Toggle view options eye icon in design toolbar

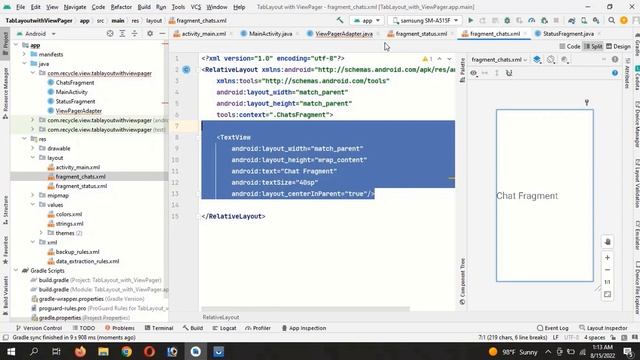473,73
